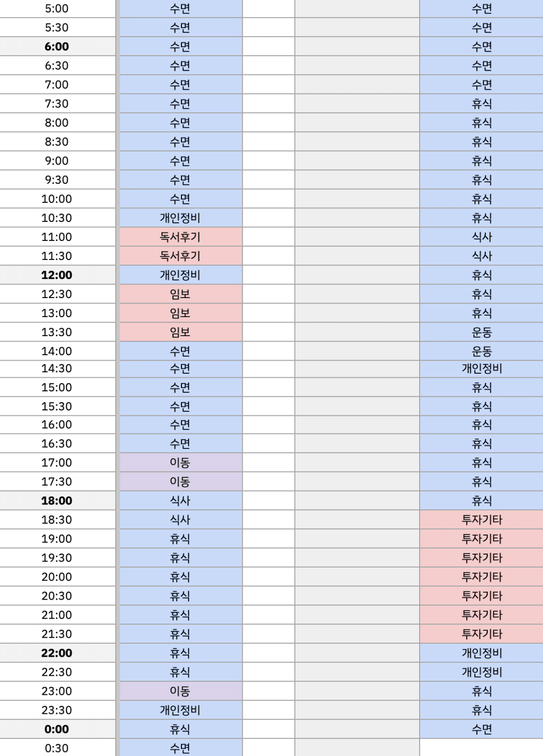Click the right-side 식사 cell at 11:00
This screenshot has height=756, width=543.
coord(481,237)
